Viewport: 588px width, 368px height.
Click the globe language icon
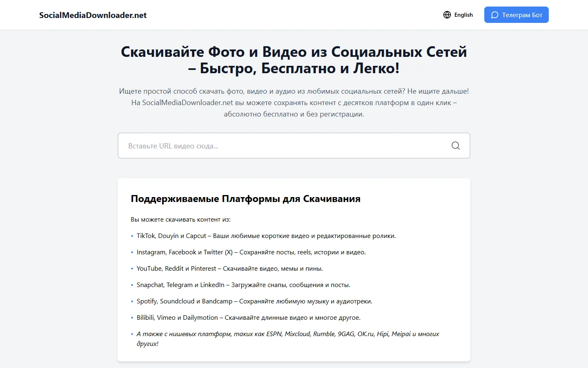click(447, 15)
